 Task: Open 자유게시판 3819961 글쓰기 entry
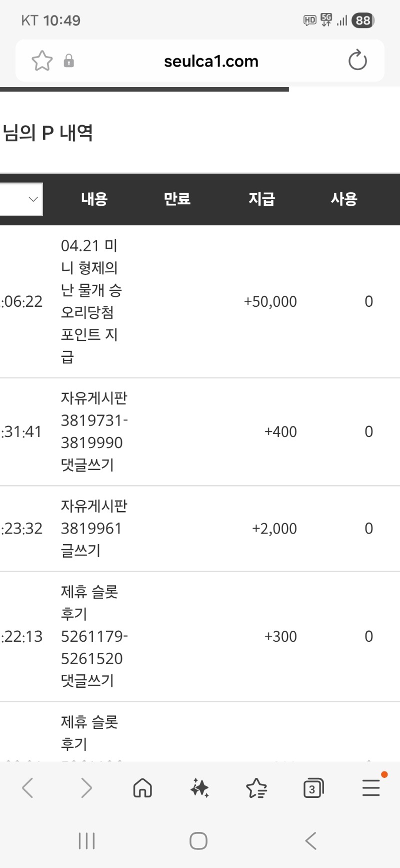(93, 528)
